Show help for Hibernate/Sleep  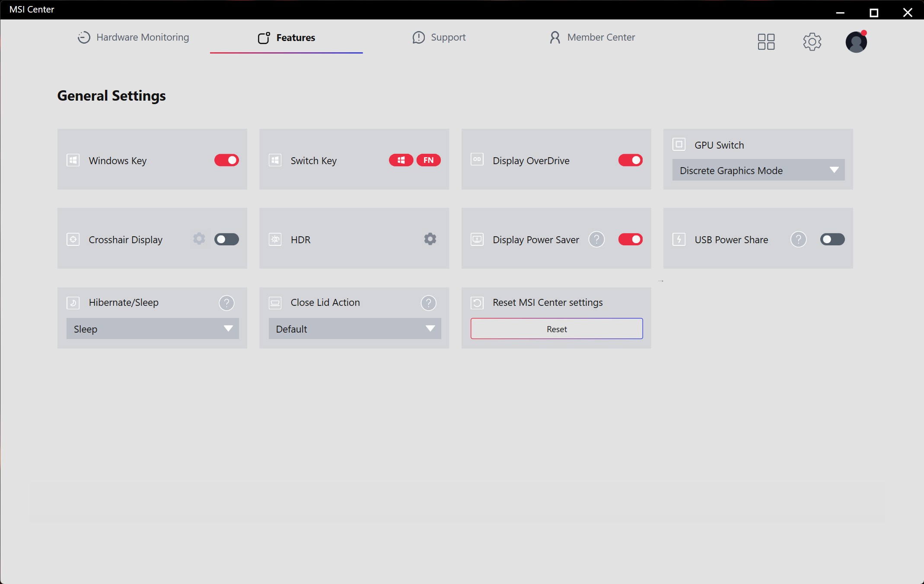click(x=226, y=303)
